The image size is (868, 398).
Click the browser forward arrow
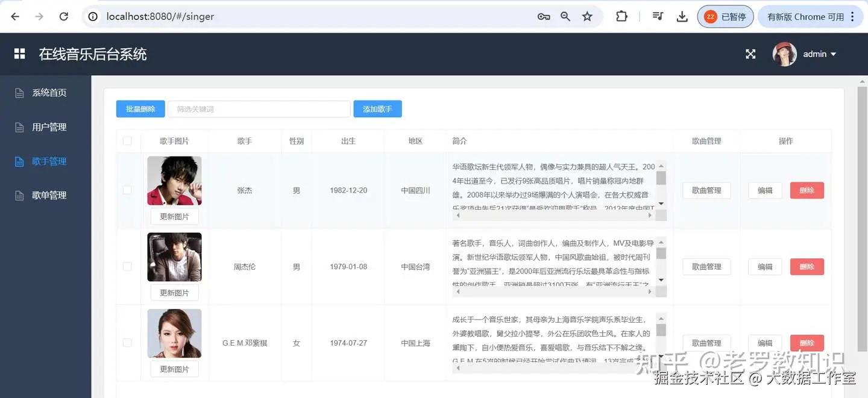click(39, 17)
